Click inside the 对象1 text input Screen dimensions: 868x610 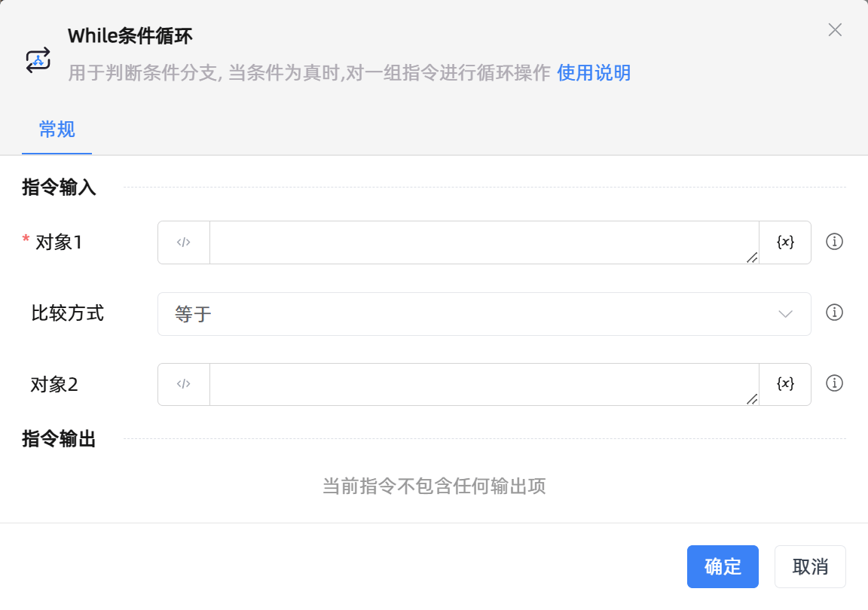pos(482,242)
